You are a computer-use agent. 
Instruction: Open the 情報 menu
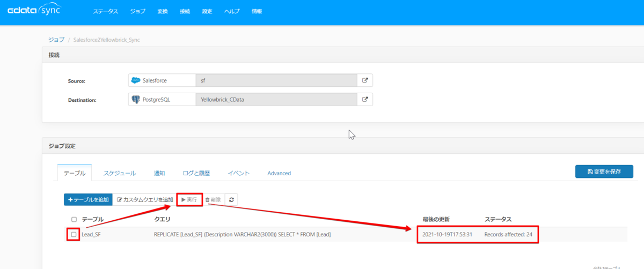coord(257,11)
